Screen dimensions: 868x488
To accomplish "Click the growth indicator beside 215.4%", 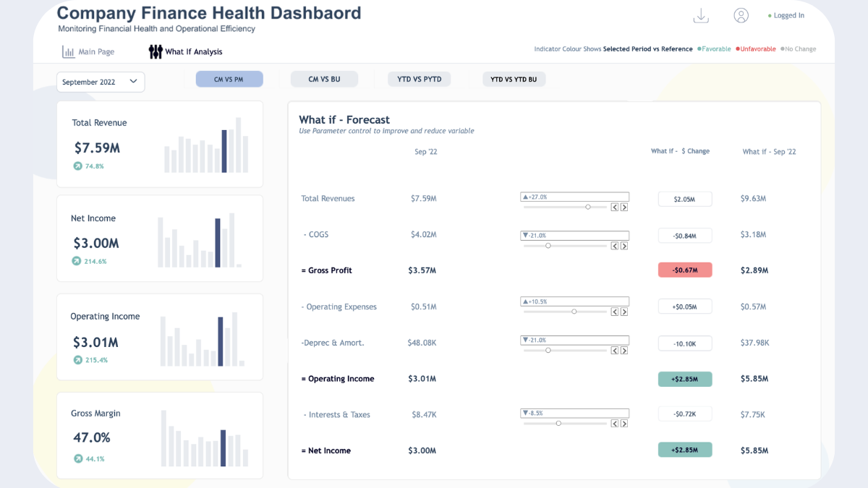I will 77,359.
